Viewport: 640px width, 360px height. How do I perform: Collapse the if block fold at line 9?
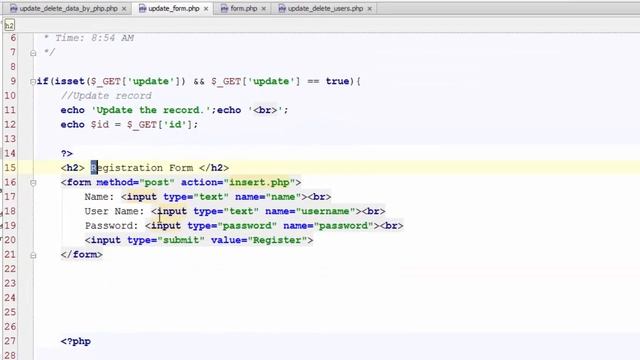coord(33,81)
